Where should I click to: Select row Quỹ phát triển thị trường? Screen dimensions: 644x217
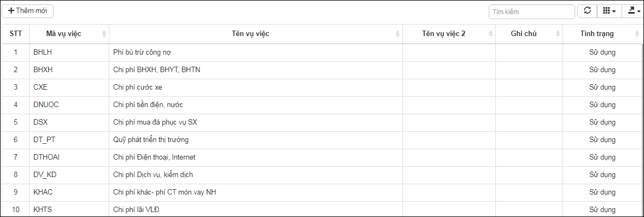pos(322,140)
